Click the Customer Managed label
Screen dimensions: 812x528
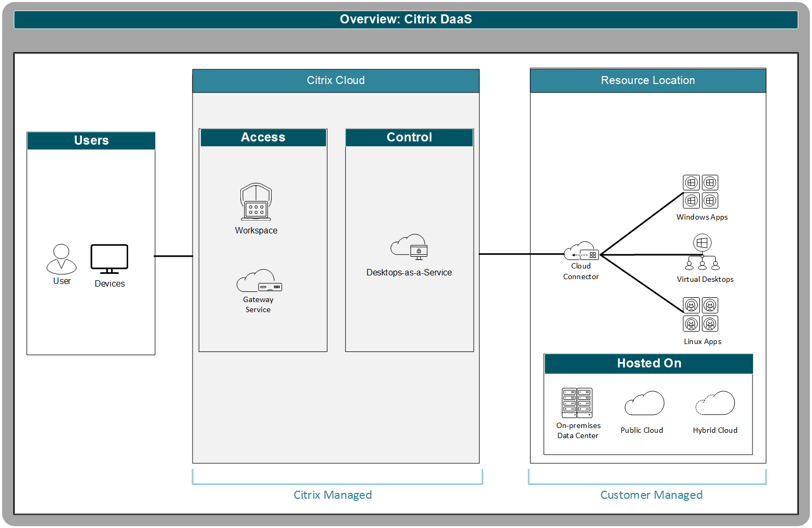point(651,495)
